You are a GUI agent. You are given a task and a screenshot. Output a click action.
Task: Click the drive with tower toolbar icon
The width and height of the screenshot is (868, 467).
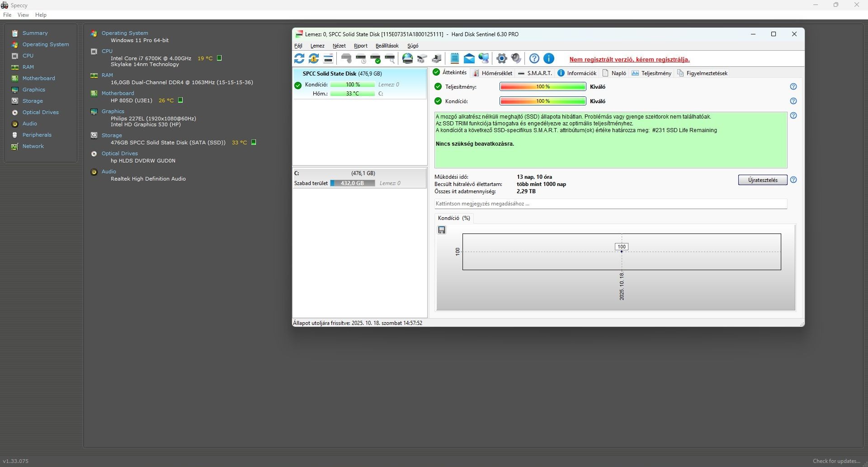point(437,58)
